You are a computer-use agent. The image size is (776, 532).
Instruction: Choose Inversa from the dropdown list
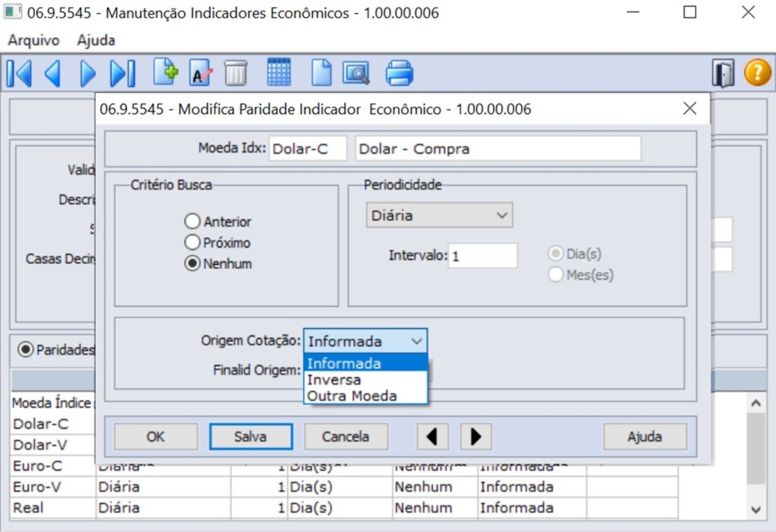point(365,379)
